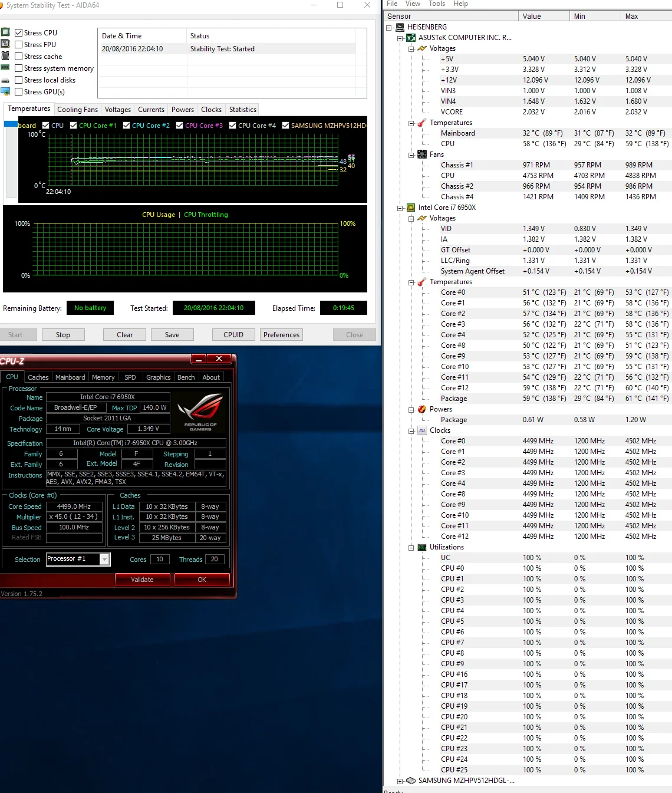
Task: Click the Stress cache chip icon
Action: [x=5, y=56]
